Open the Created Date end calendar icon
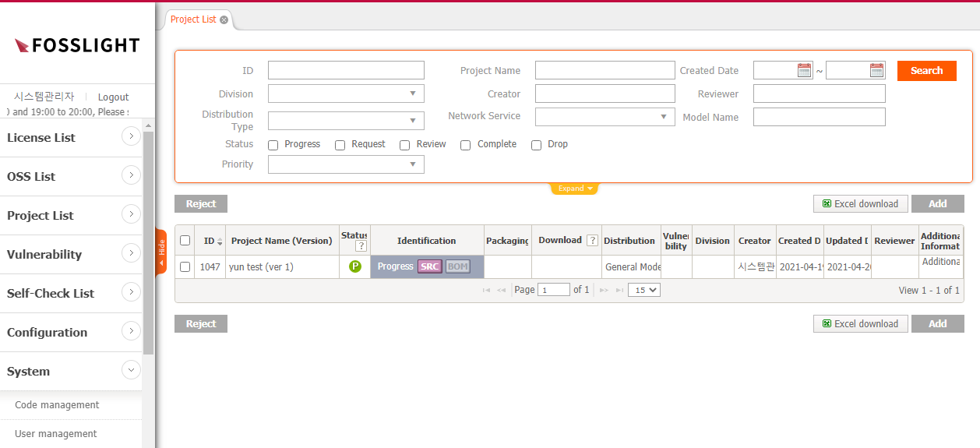980x448 pixels. pyautogui.click(x=877, y=71)
